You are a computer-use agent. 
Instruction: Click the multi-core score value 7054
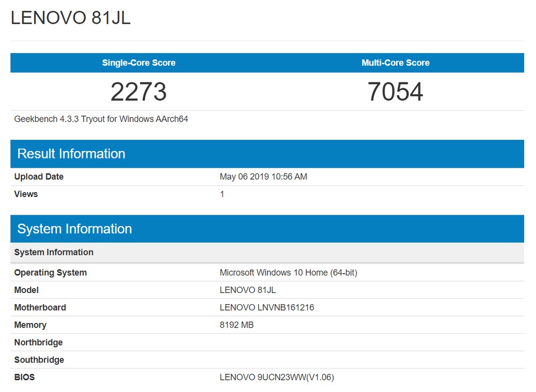(x=396, y=92)
